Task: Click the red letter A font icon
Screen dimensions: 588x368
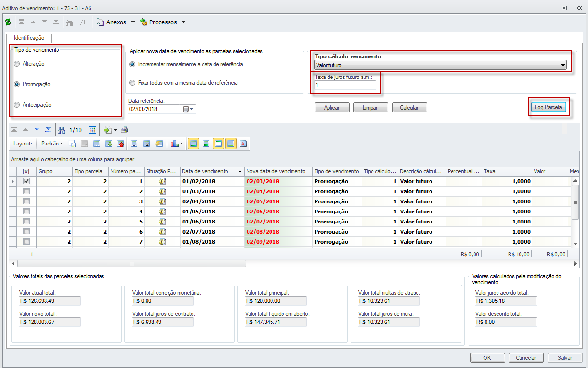Action: (243, 144)
